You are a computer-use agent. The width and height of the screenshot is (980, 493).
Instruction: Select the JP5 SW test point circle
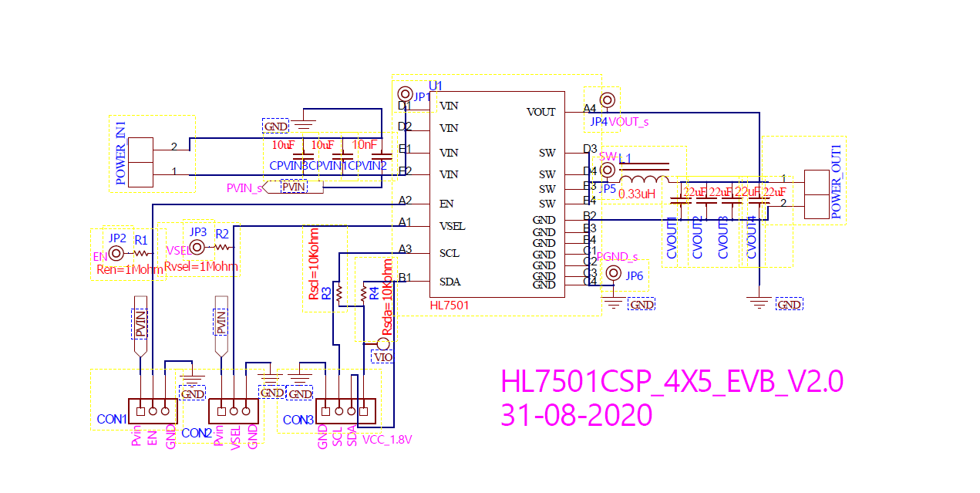pyautogui.click(x=608, y=170)
